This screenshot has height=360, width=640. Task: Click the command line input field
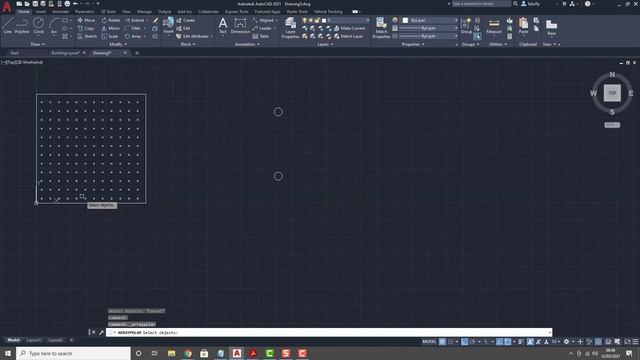(x=329, y=333)
